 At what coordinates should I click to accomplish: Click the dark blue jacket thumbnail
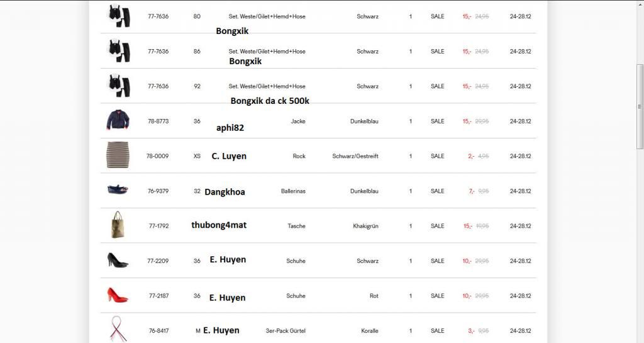pyautogui.click(x=118, y=121)
